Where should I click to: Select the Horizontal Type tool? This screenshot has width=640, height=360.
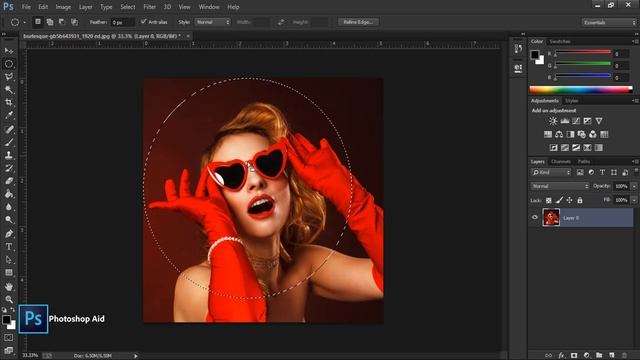(9, 247)
